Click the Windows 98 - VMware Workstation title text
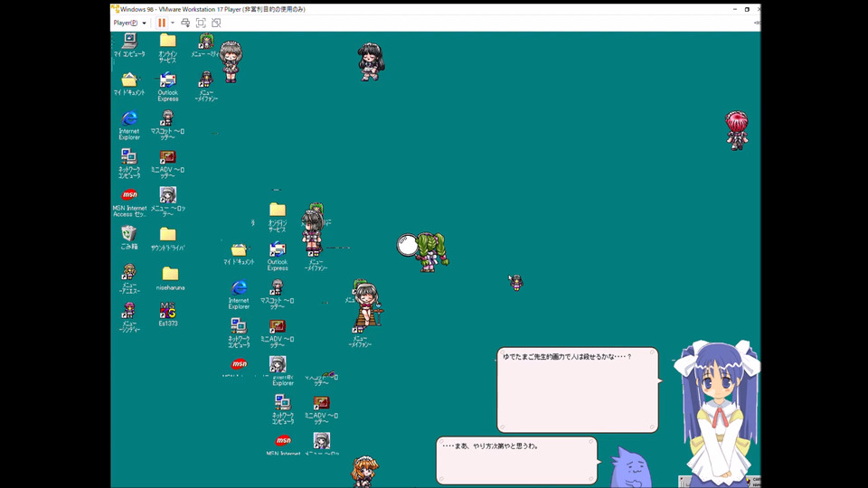This screenshot has height=488, width=868. (212, 9)
